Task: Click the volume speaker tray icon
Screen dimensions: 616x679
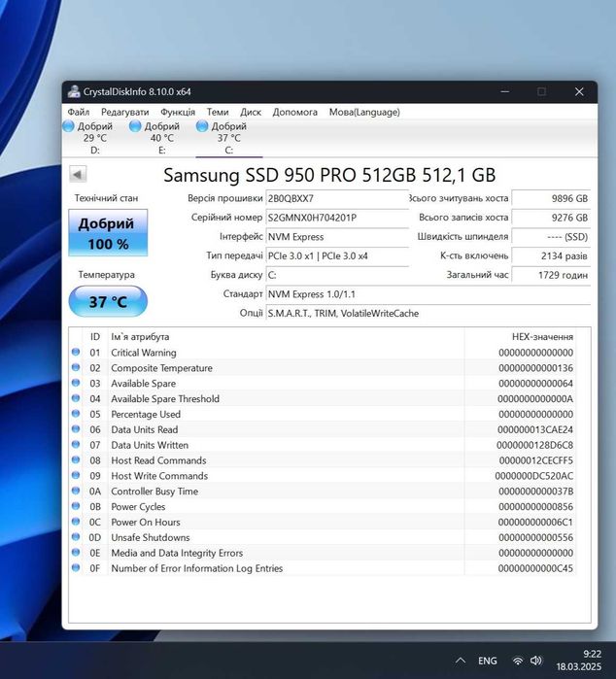Action: [536, 661]
